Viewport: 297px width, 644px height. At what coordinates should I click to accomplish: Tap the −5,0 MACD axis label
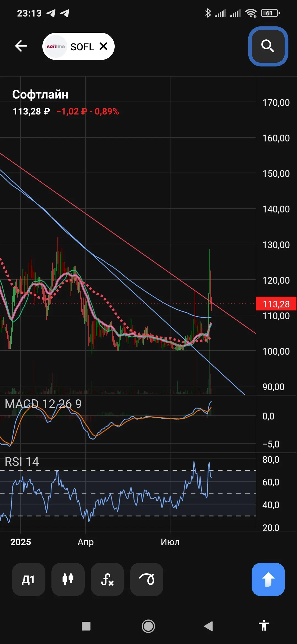click(x=271, y=444)
